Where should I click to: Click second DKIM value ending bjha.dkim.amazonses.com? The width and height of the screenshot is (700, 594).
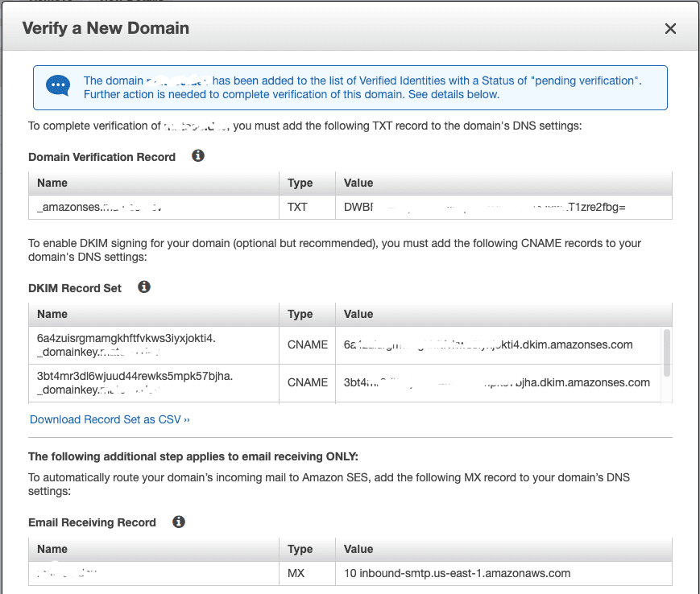tap(496, 382)
